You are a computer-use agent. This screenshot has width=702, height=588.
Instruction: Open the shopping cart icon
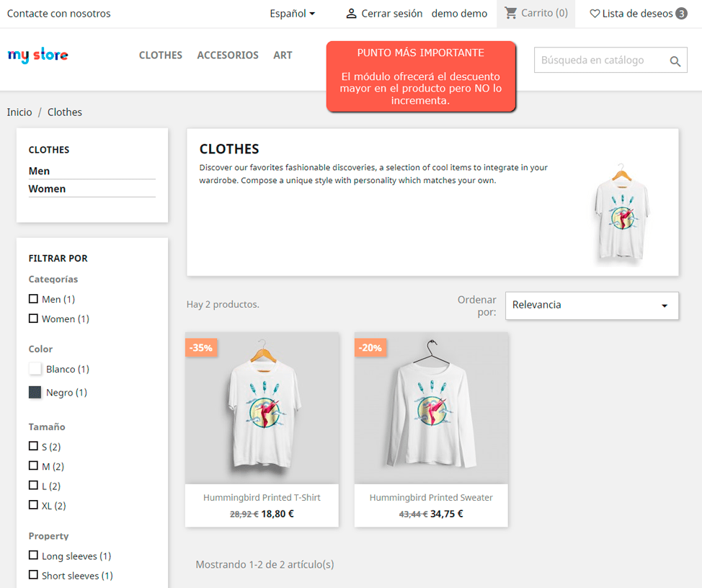[x=511, y=13]
